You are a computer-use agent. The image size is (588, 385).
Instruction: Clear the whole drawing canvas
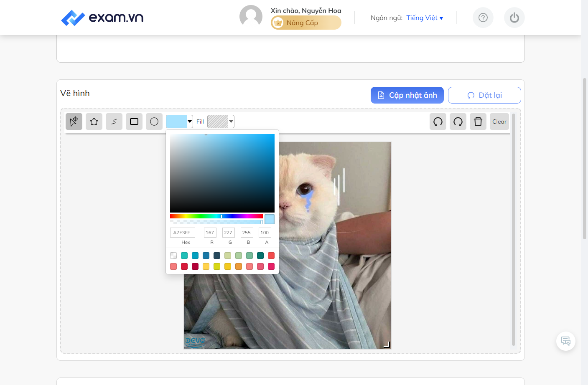(x=499, y=122)
